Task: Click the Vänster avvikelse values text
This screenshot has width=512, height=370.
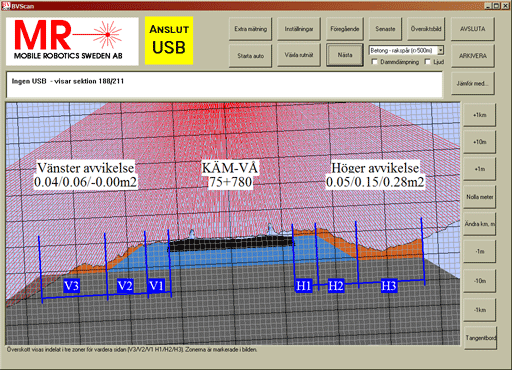Action: point(85,182)
